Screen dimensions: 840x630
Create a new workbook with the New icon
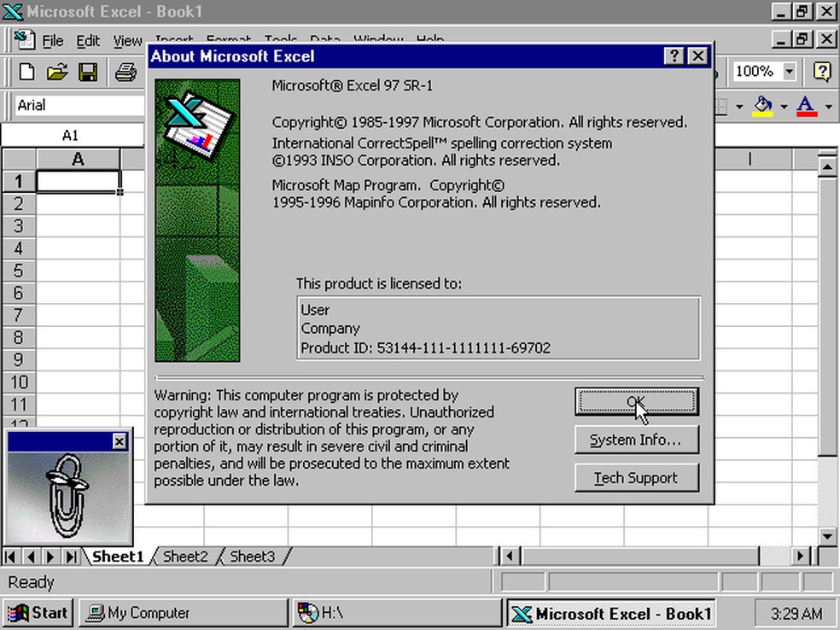click(26, 72)
